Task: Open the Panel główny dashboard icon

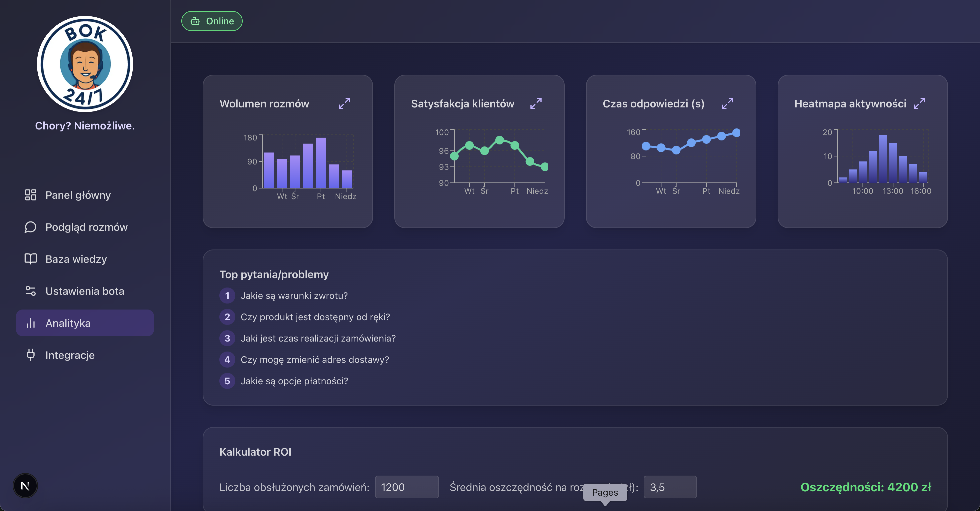Action: [x=30, y=195]
